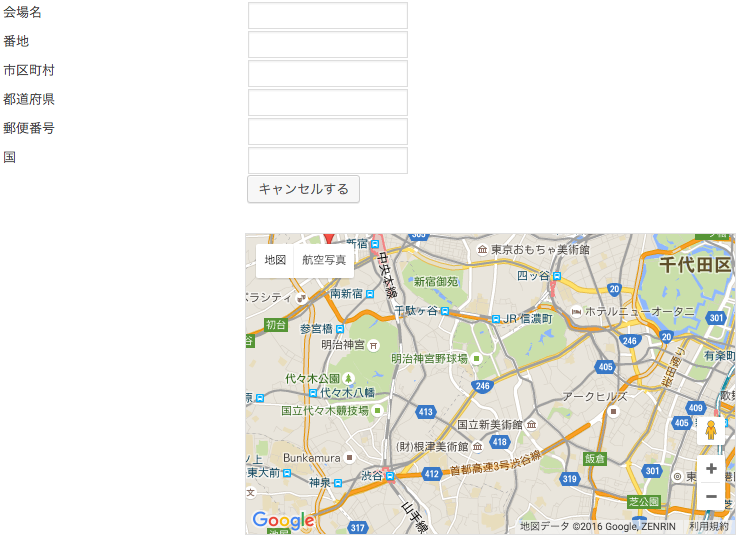Click the 東大前 station icon
The image size is (741, 544).
[286, 473]
